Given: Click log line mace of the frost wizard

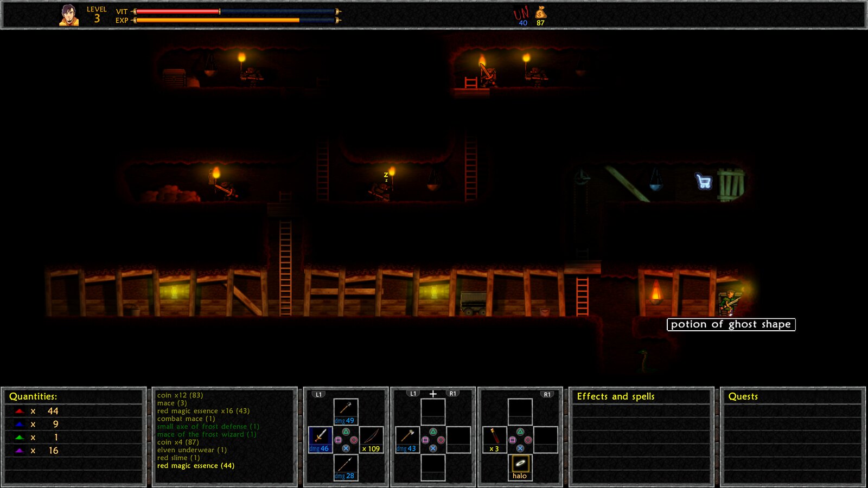Looking at the screenshot, I should click(207, 434).
